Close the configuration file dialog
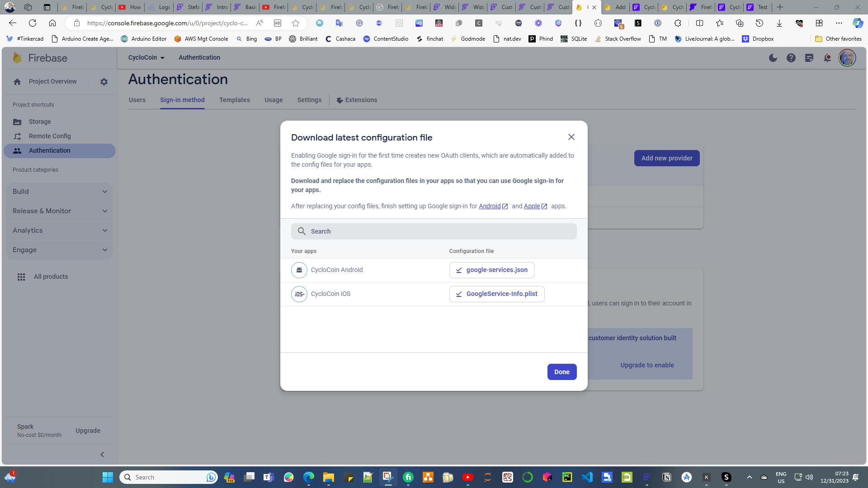The height and width of the screenshot is (488, 868). (x=571, y=137)
